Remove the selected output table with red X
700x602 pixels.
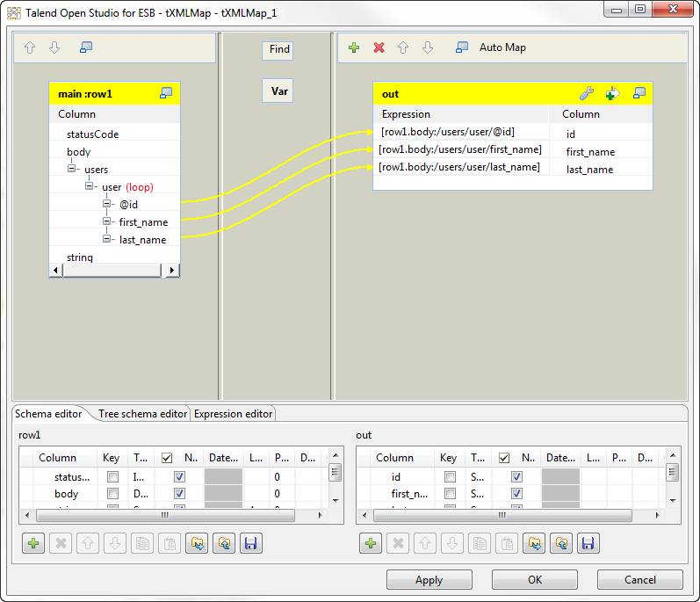pos(379,47)
